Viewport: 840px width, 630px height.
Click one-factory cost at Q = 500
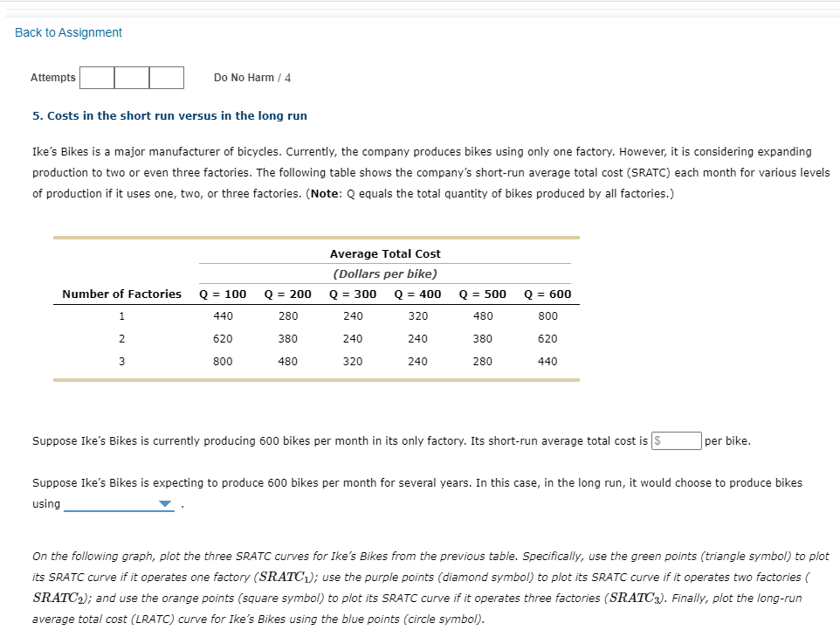(x=483, y=316)
